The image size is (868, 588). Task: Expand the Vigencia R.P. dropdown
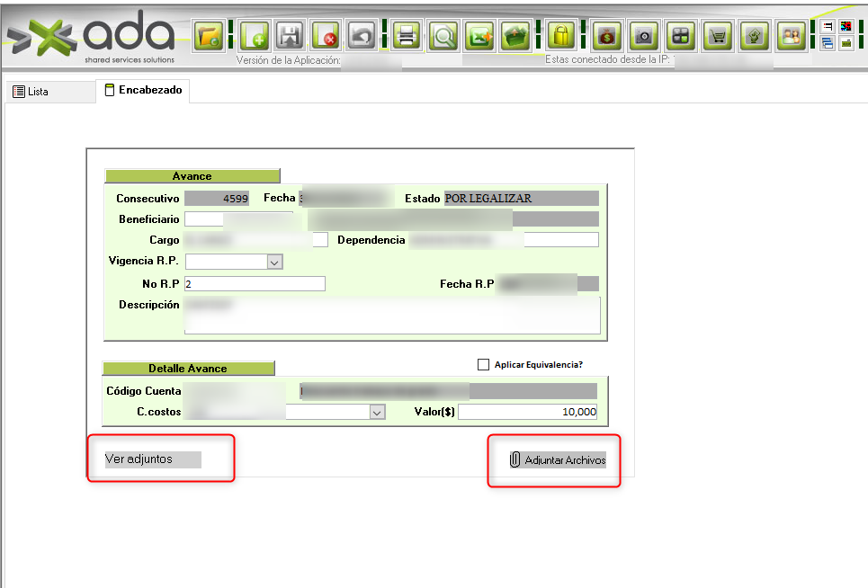[x=274, y=262]
